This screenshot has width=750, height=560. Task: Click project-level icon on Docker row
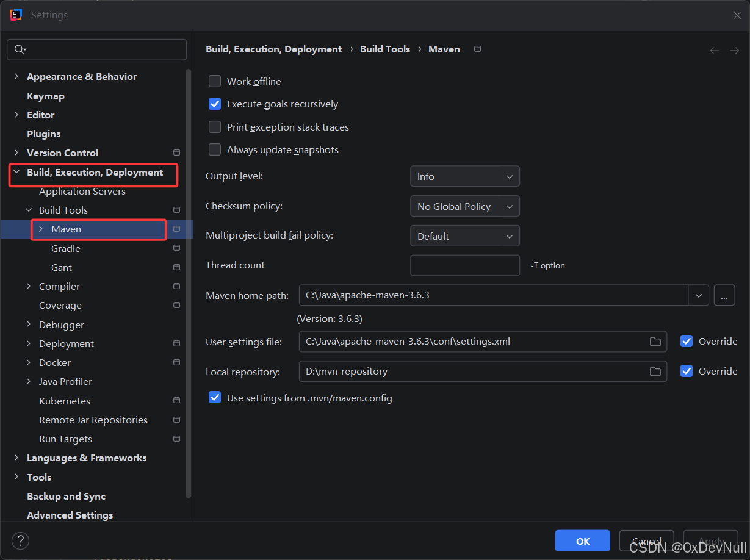pos(177,362)
